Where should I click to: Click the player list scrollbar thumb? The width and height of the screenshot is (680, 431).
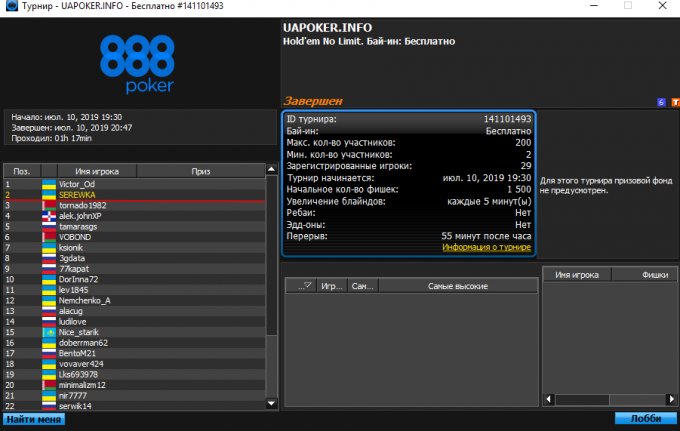(271, 255)
